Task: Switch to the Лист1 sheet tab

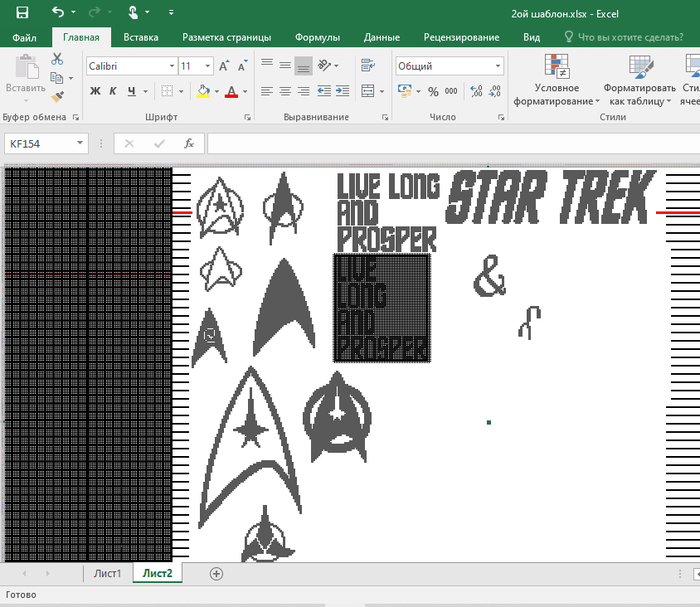Action: [x=107, y=574]
